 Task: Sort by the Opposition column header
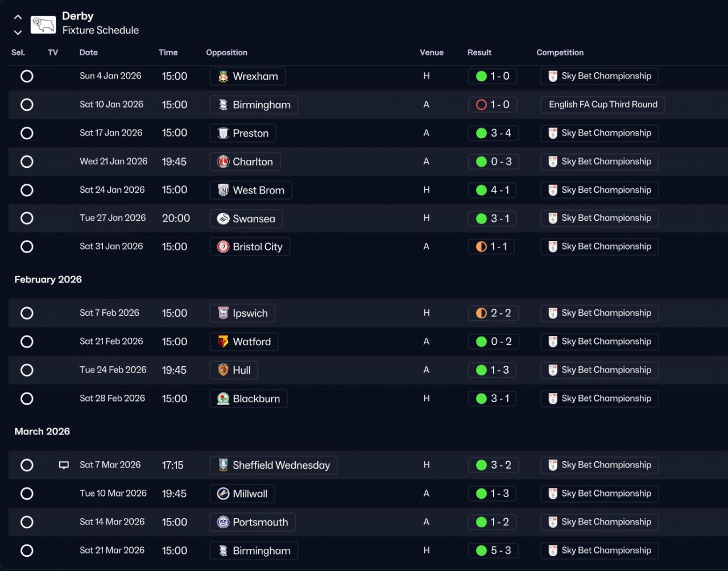[226, 52]
